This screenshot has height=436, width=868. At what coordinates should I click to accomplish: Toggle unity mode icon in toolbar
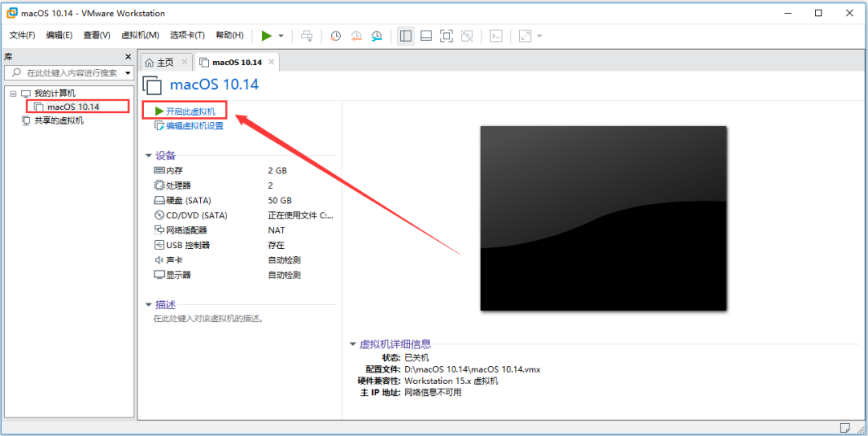pos(467,36)
